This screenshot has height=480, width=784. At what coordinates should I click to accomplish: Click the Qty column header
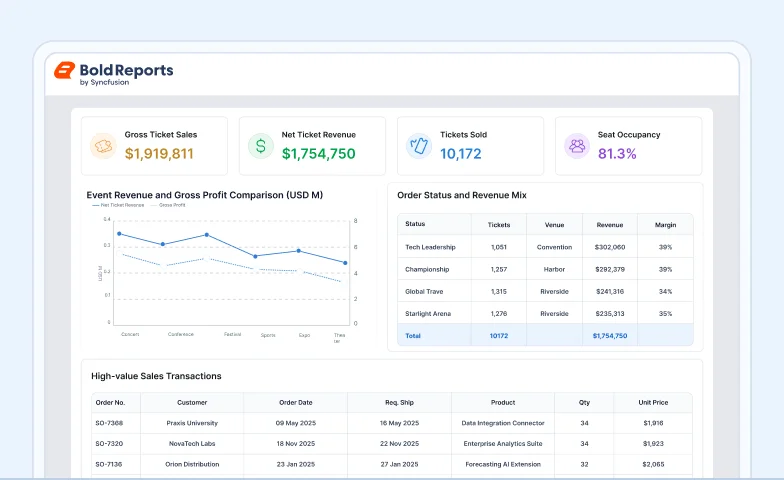coord(584,402)
